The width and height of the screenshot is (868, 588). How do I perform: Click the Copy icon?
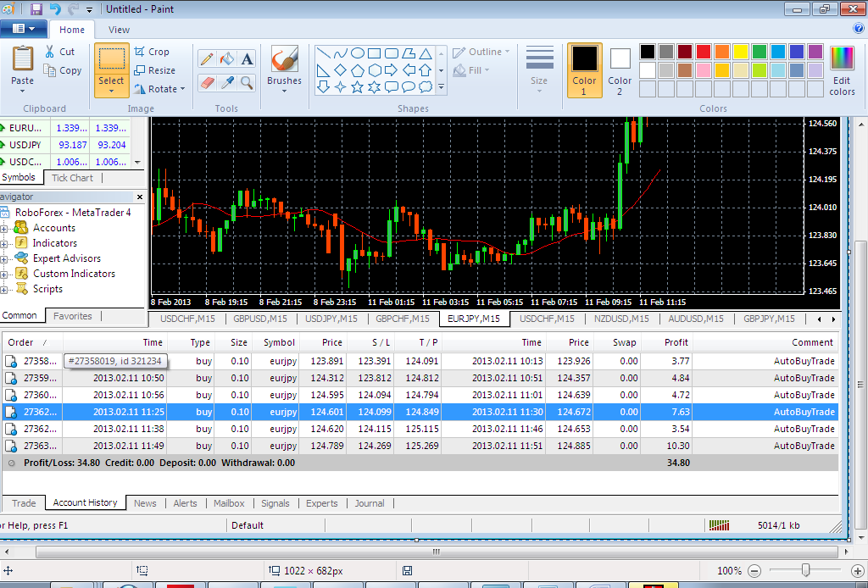[50, 70]
